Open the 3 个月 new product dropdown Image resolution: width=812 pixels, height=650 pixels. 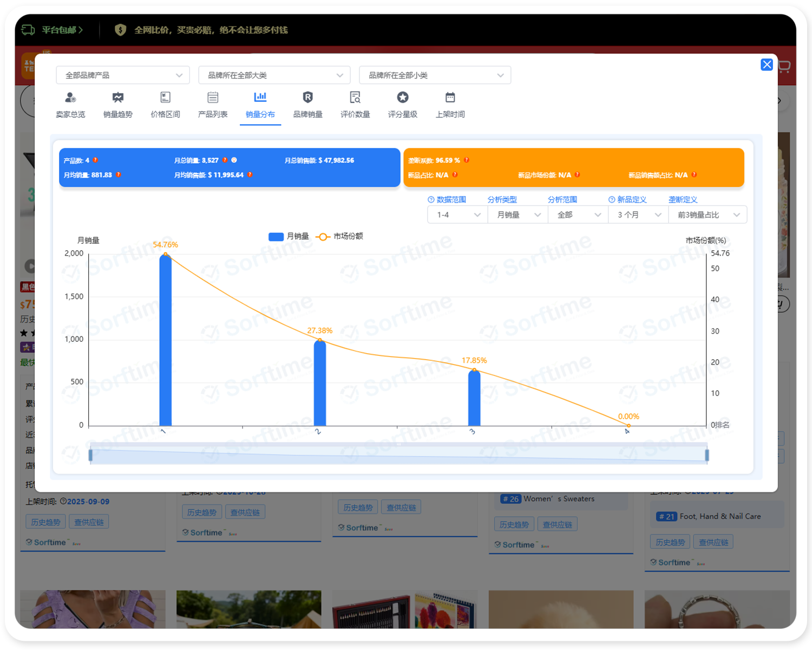(638, 215)
